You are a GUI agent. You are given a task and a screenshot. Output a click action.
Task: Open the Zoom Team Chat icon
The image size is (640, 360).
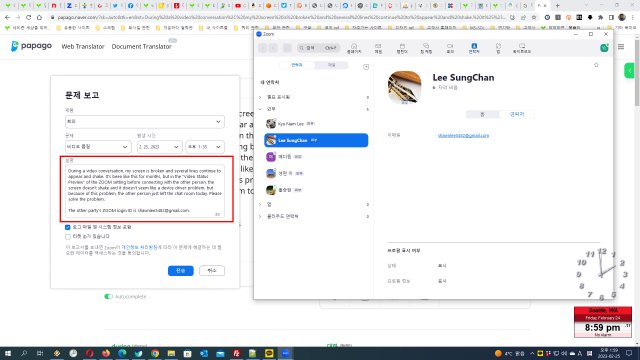(426, 48)
